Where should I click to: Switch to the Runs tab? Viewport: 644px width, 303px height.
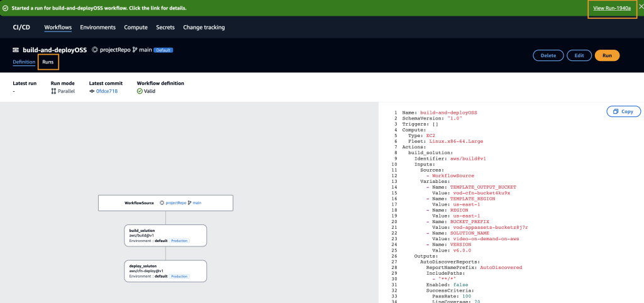click(x=48, y=62)
